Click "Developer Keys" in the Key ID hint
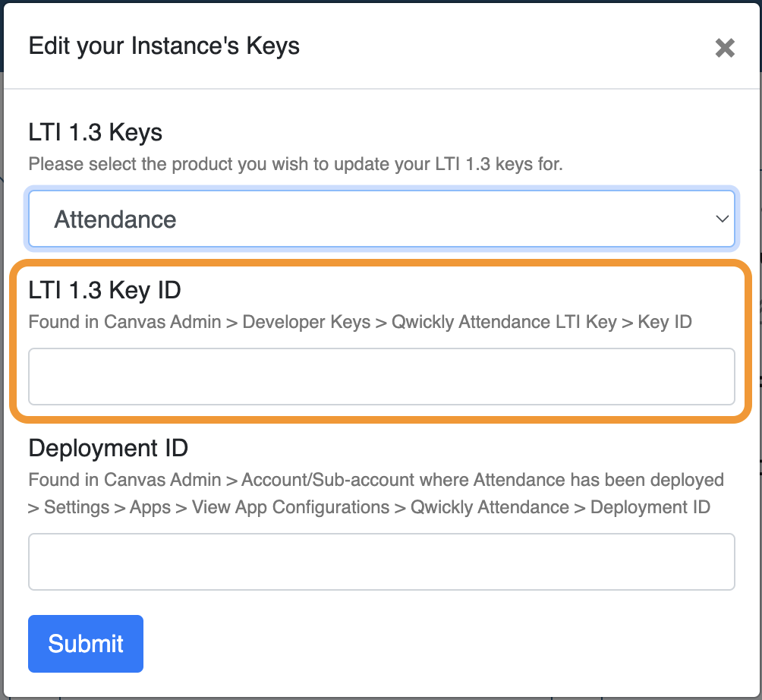The height and width of the screenshot is (700, 762). click(306, 322)
